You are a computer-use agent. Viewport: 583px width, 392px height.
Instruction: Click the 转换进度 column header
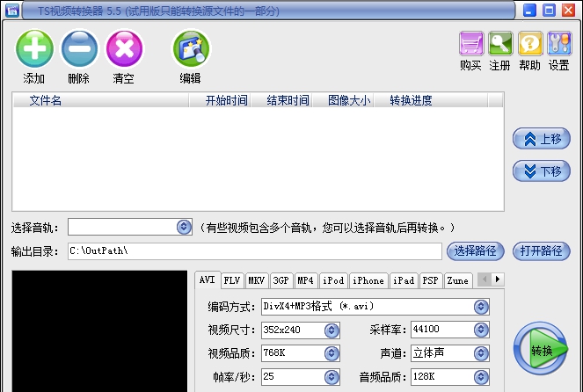431,100
